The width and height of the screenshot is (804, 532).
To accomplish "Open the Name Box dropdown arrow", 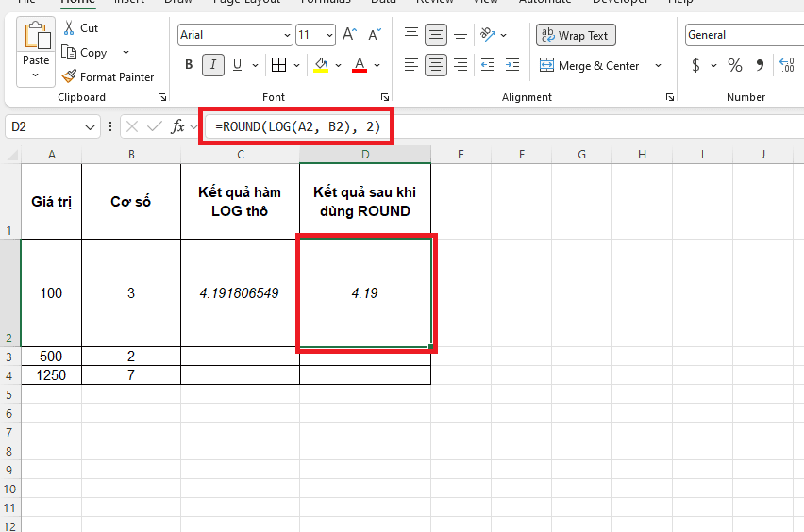I will [90, 127].
